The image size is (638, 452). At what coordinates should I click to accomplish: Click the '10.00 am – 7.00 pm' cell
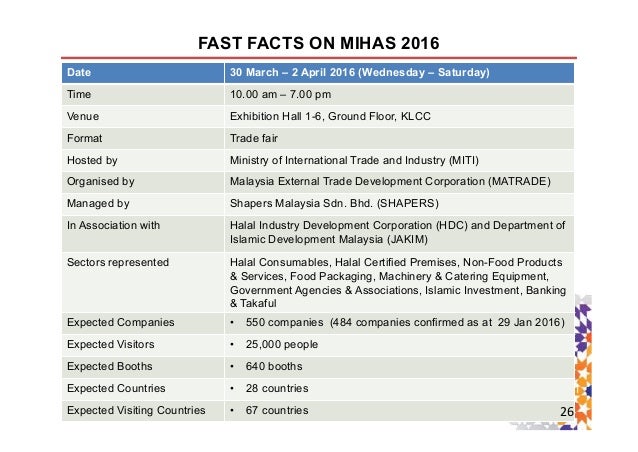pyautogui.click(x=399, y=94)
